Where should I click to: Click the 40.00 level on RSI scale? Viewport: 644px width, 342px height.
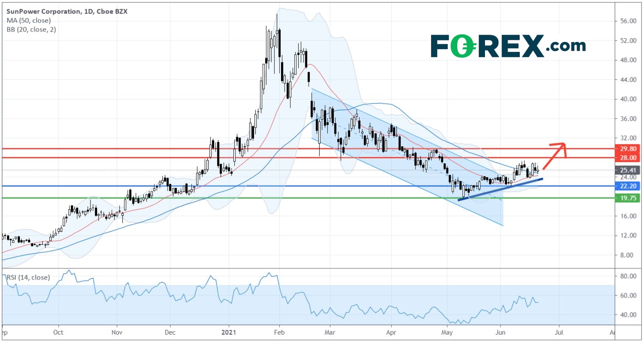[x=628, y=315]
